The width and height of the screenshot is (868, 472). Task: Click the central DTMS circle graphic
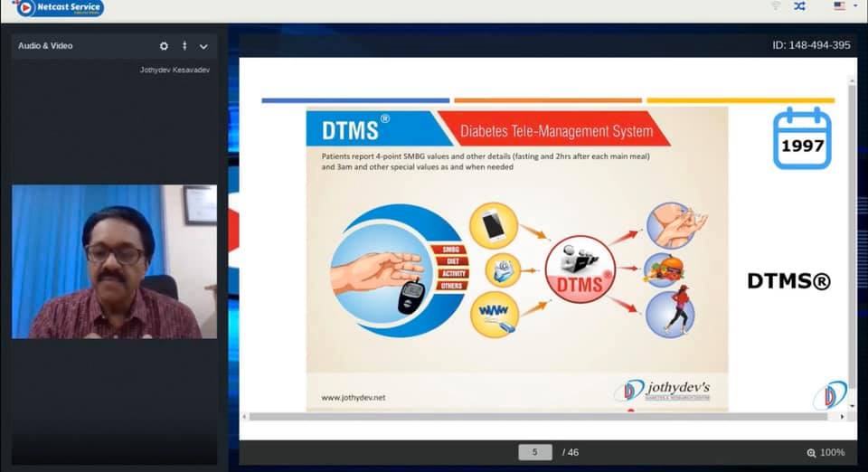point(580,269)
